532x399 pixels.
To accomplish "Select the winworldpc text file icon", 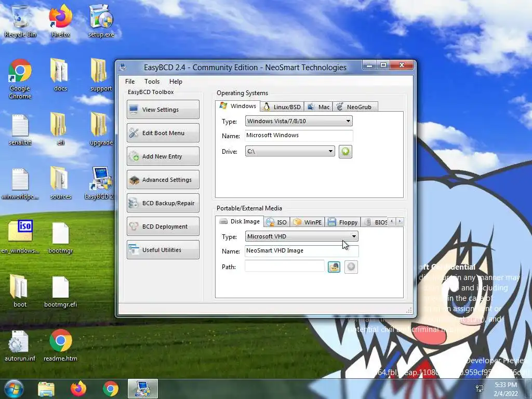I will point(20,183).
